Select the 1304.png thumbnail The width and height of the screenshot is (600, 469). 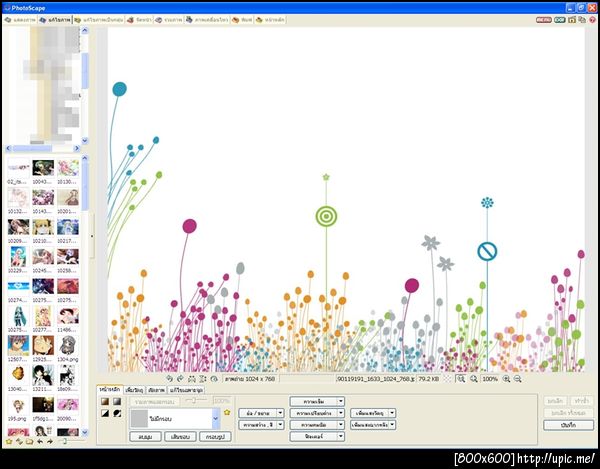click(68, 349)
